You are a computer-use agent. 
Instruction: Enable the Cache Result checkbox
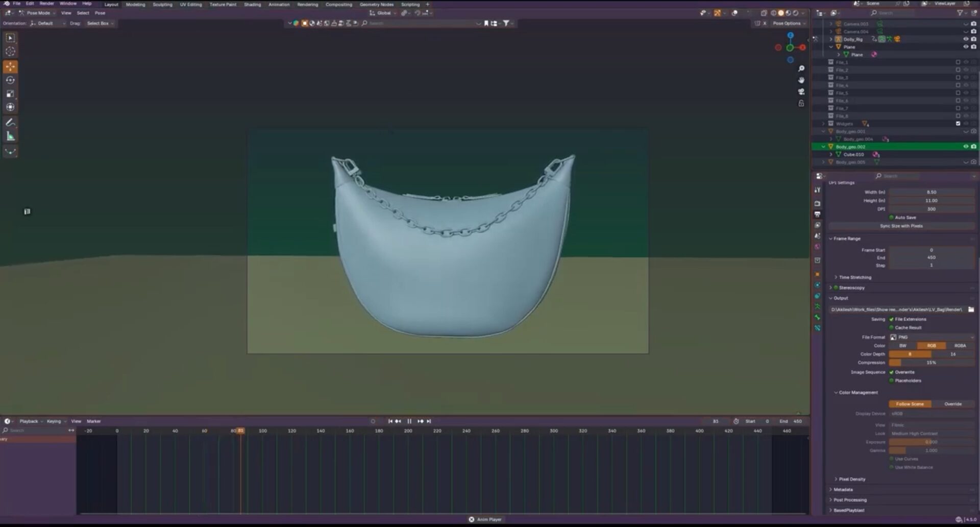(x=892, y=328)
